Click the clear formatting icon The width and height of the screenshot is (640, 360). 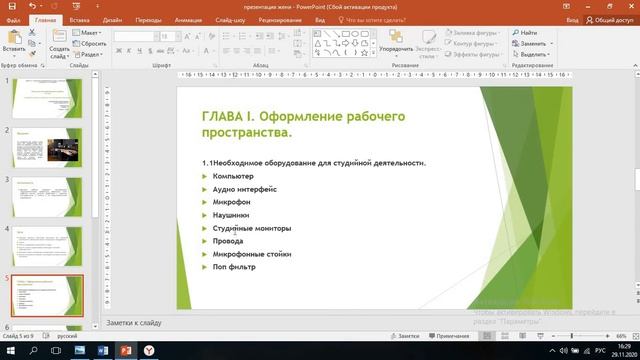click(211, 37)
